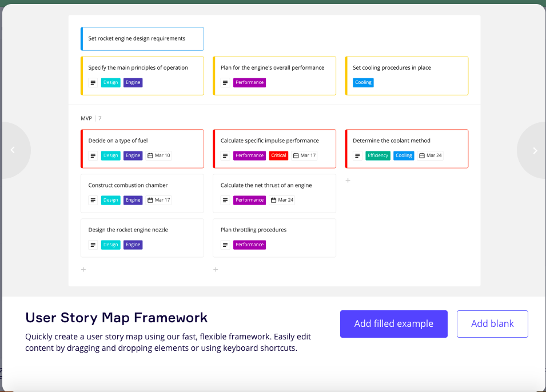Click calendar icon next to Mar 10
This screenshot has width=546, height=392.
(150, 155)
